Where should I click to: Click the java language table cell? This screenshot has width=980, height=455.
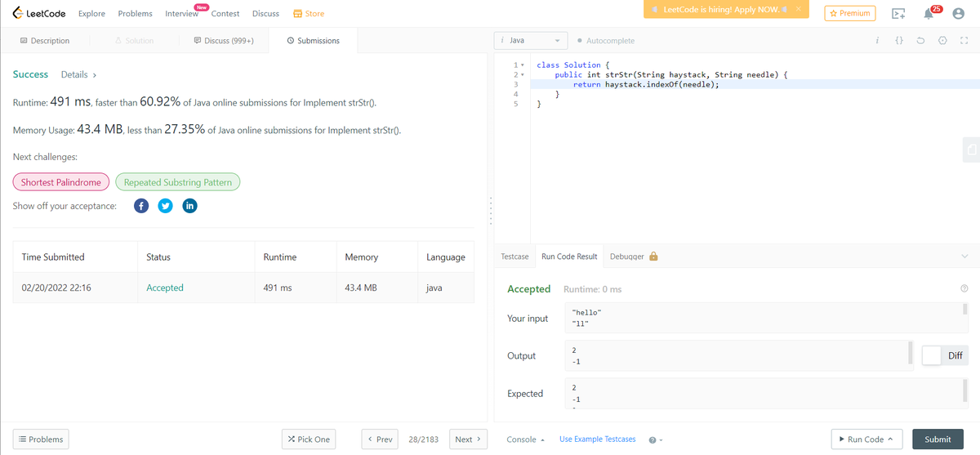point(434,288)
